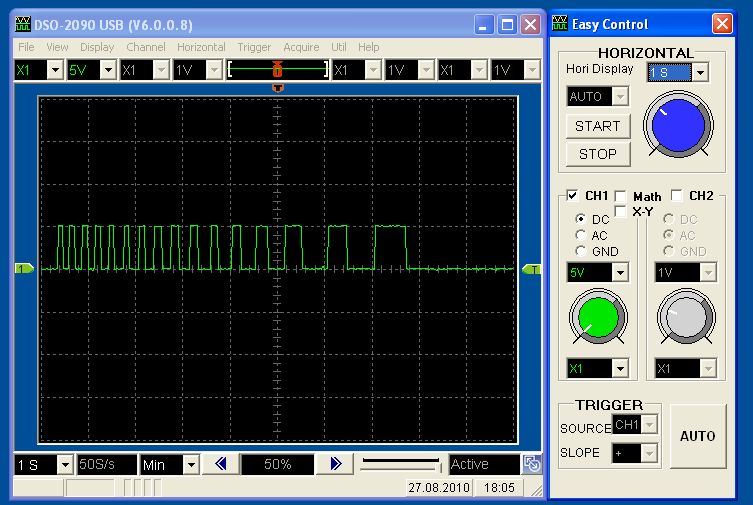The image size is (753, 505).
Task: Click the green CH1 voltage knob
Action: [x=597, y=318]
